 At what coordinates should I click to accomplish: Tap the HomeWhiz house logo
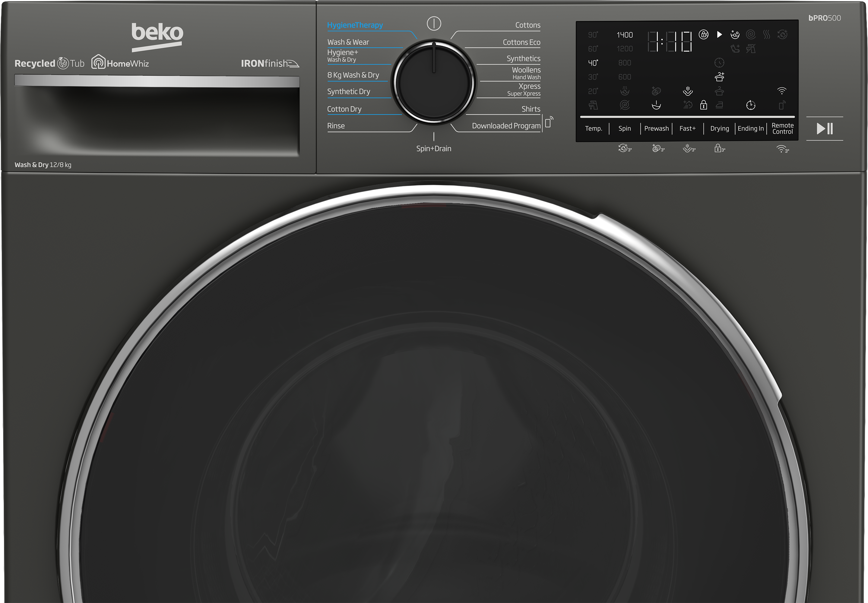[98, 61]
